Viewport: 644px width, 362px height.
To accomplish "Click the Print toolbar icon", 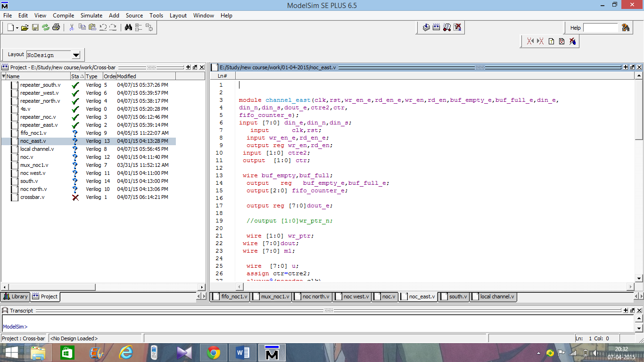I will point(56,28).
